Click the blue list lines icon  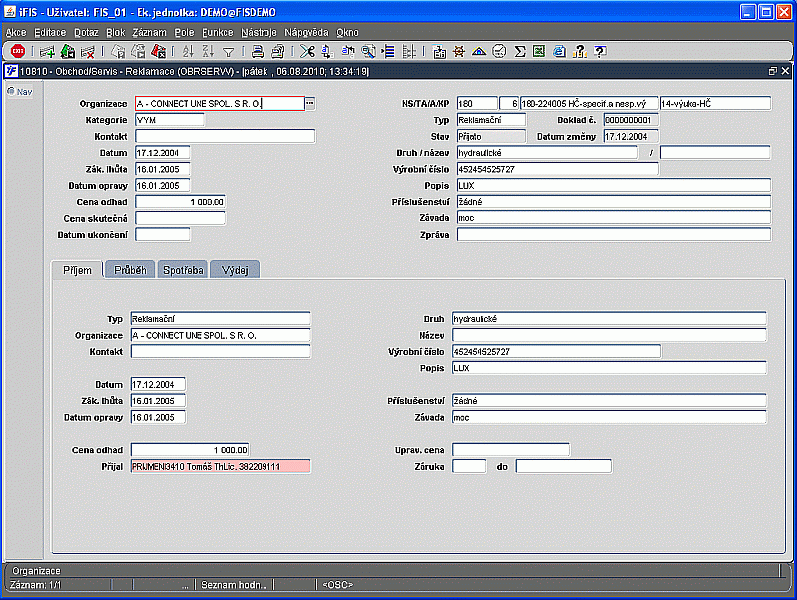388,51
